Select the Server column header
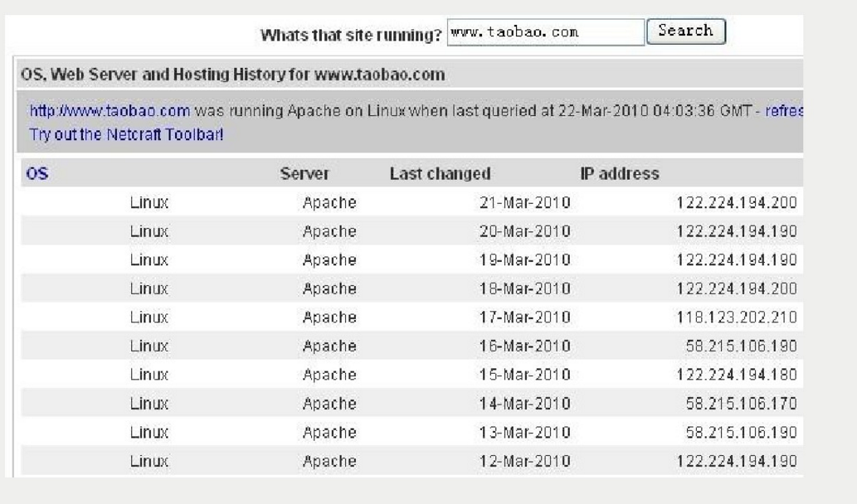 [x=304, y=173]
